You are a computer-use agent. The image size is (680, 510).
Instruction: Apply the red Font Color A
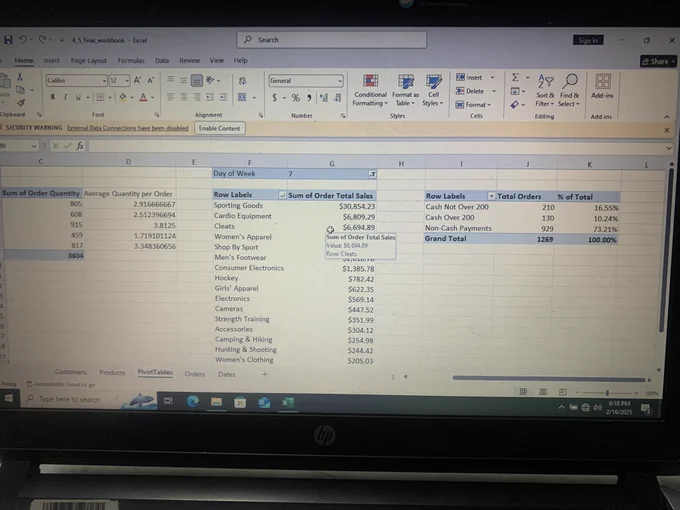(x=143, y=98)
